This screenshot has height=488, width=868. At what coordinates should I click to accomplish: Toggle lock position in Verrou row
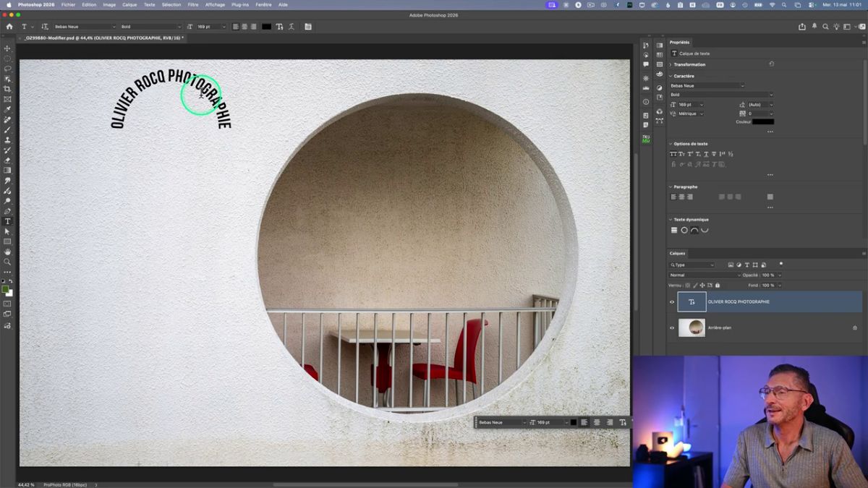click(x=702, y=286)
